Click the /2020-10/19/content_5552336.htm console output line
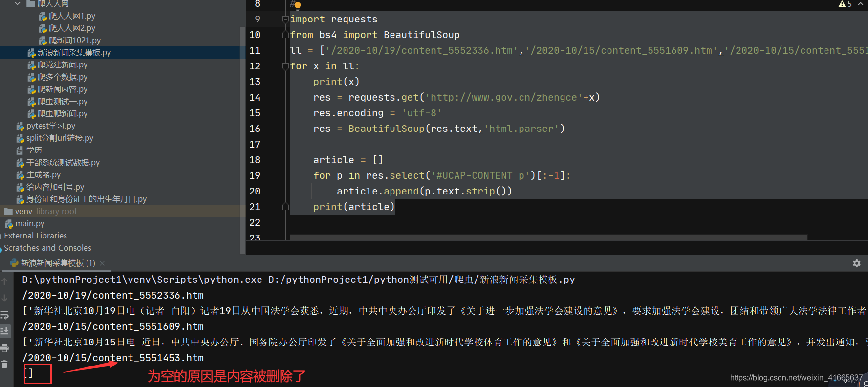The height and width of the screenshot is (387, 868). [113, 295]
